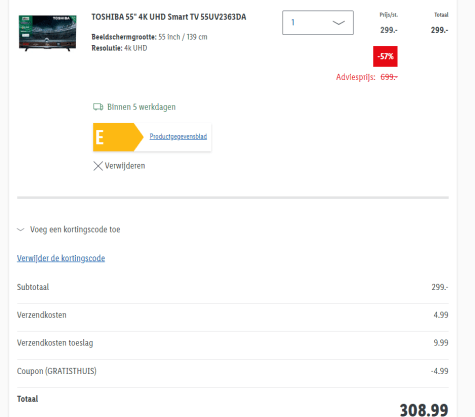Open the quantity dropdown showing 1

[x=318, y=22]
